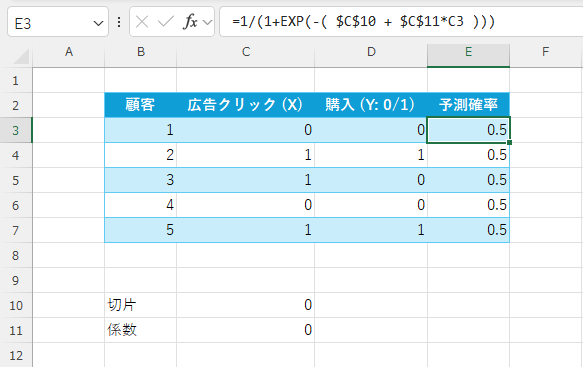
Task: Select column F header
Action: [545, 52]
